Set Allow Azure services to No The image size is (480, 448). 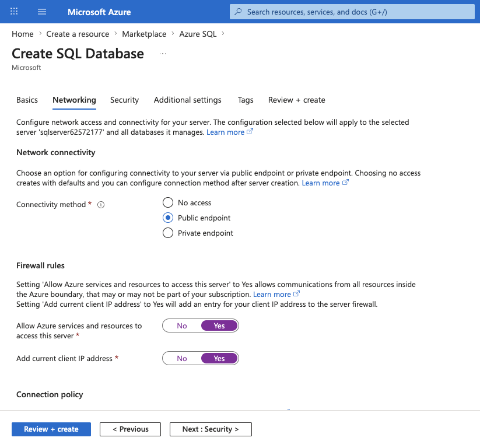click(182, 326)
